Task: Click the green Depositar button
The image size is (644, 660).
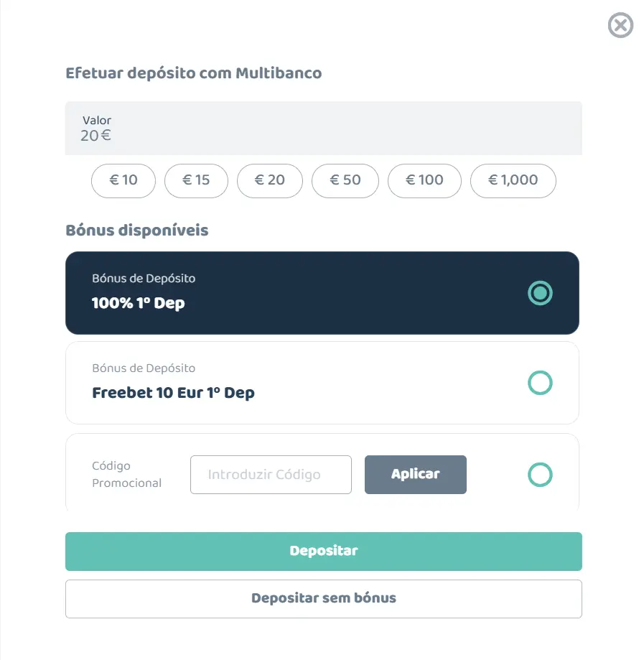Action: [323, 552]
